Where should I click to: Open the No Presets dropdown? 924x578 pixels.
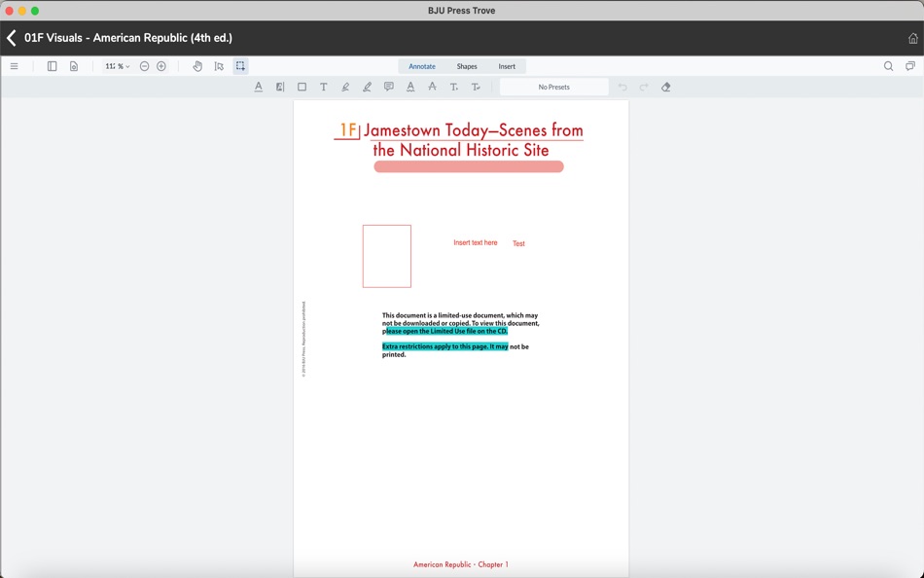(x=553, y=87)
